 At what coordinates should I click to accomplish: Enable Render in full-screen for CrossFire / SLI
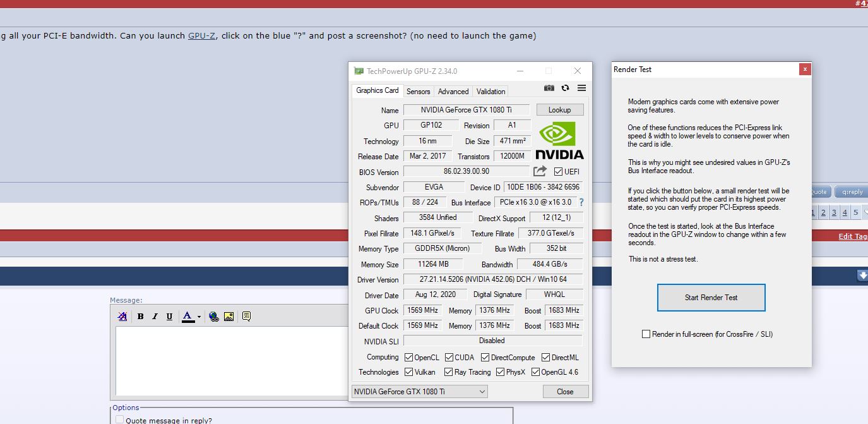646,334
